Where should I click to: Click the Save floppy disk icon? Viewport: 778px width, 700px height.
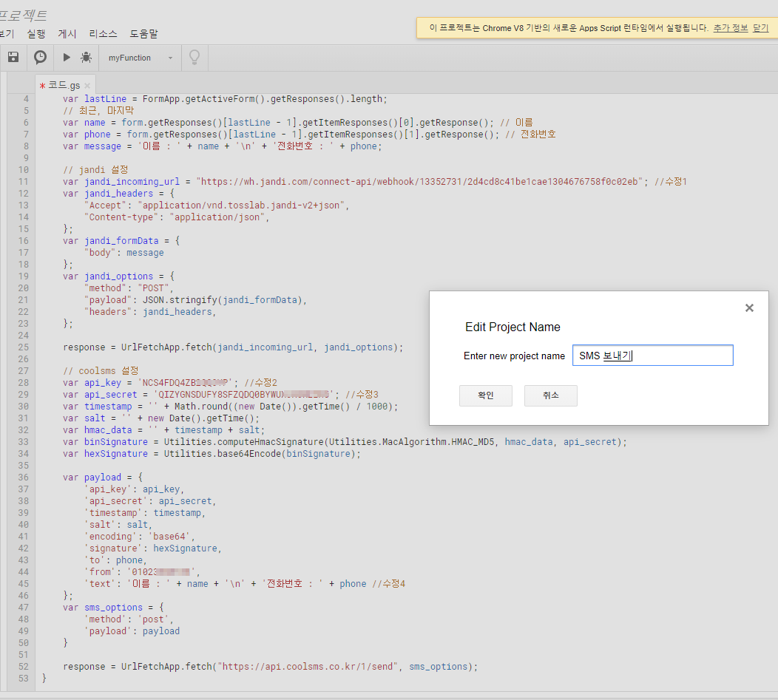pyautogui.click(x=13, y=57)
